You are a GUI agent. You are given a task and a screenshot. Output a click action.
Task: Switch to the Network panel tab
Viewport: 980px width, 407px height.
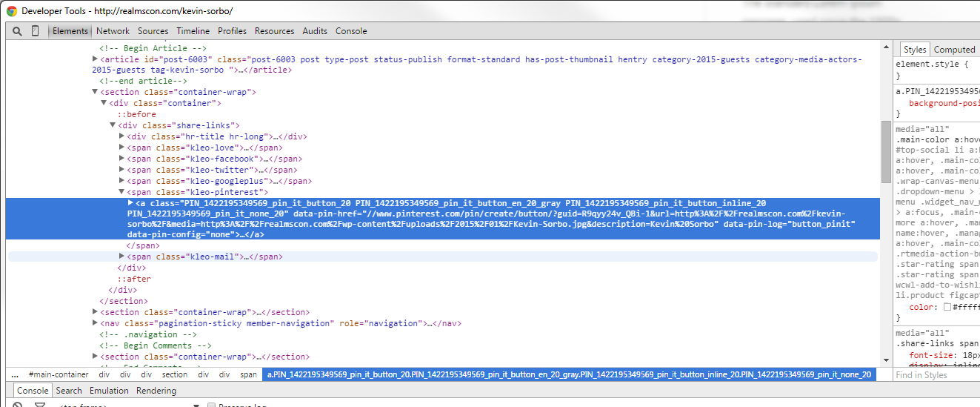pyautogui.click(x=113, y=31)
